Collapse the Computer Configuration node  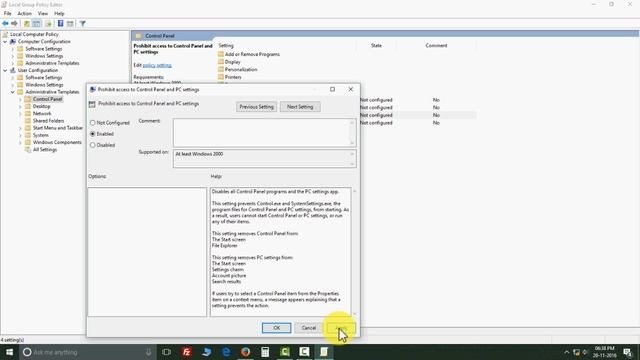click(5, 42)
